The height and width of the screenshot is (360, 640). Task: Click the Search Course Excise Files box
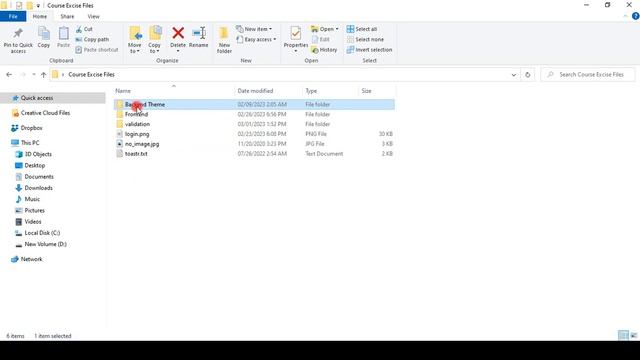588,75
